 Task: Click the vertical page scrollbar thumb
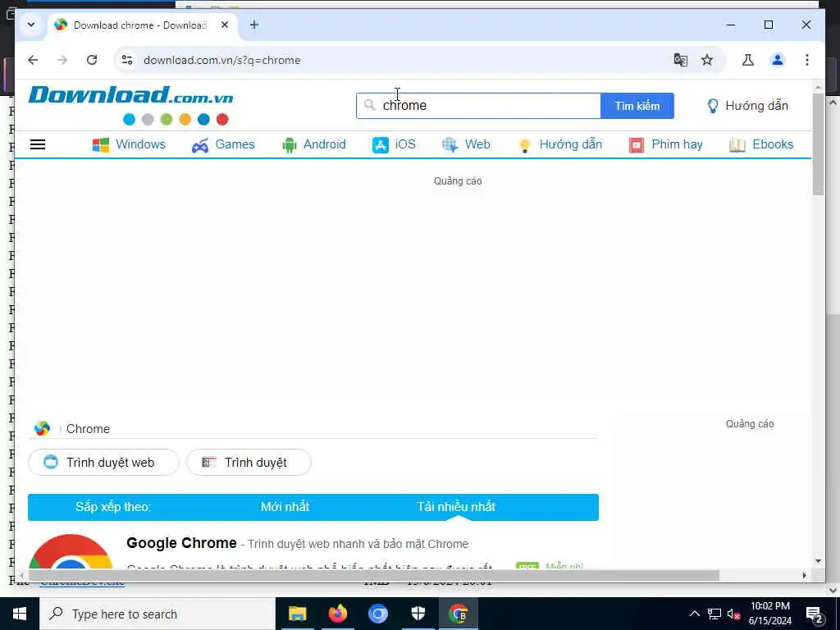click(x=818, y=144)
